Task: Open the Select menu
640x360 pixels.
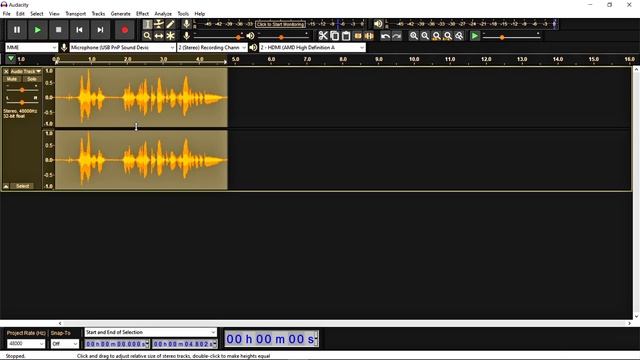Action: [36, 13]
